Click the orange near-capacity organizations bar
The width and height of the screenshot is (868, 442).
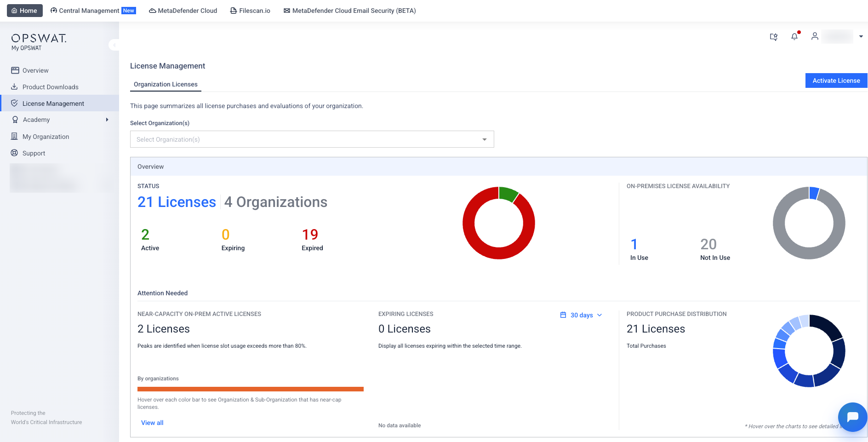coord(250,389)
